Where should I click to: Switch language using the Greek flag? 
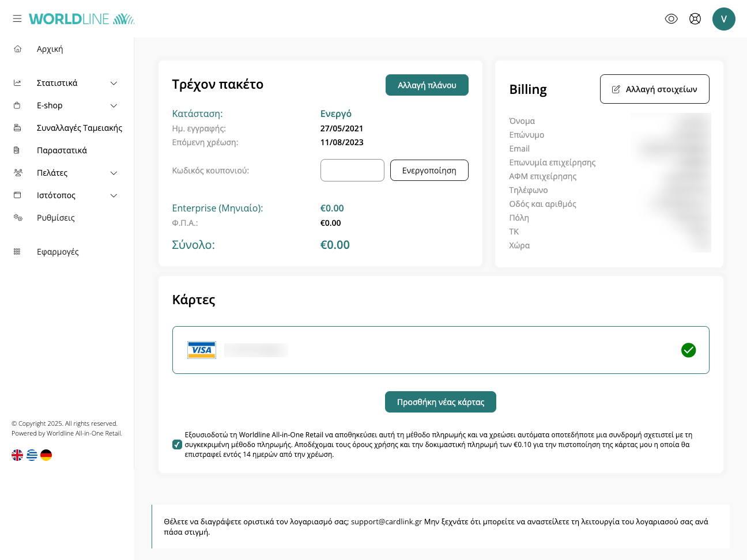tap(32, 455)
